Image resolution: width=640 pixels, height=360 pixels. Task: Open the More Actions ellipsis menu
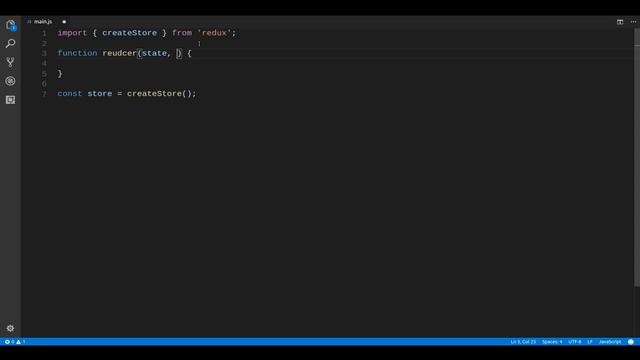pos(633,22)
